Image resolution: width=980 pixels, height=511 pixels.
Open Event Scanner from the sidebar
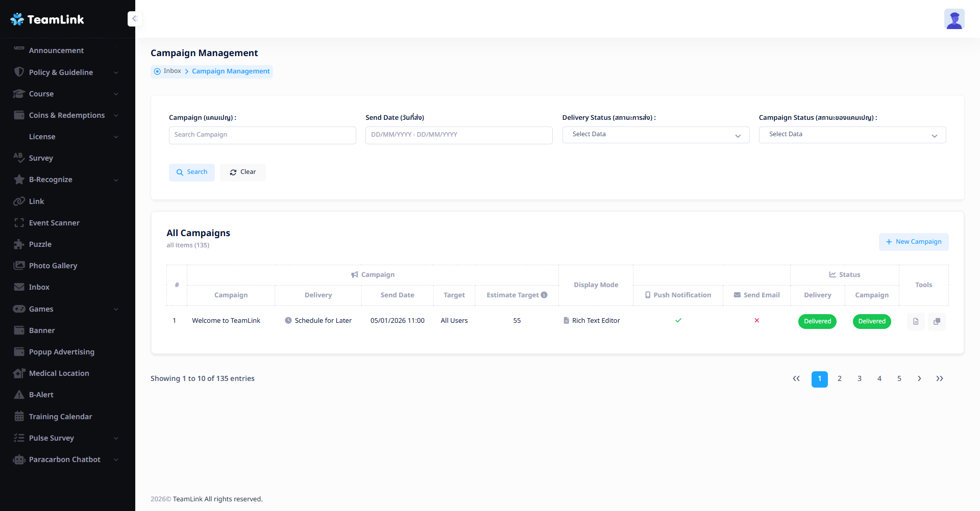click(x=54, y=223)
